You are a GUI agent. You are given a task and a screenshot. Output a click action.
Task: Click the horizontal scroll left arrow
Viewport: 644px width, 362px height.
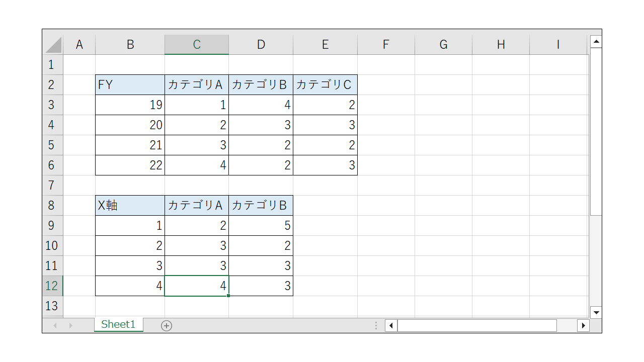[x=391, y=325]
